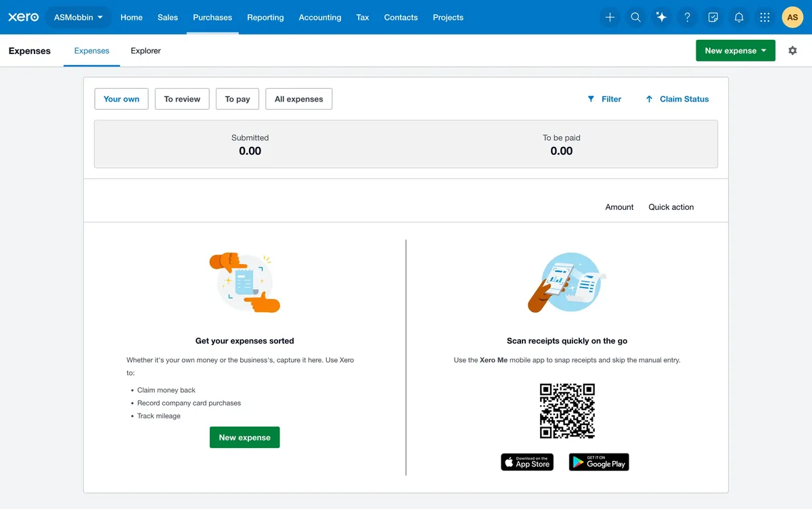Open the search magnifier icon
This screenshot has width=812, height=509.
click(635, 18)
